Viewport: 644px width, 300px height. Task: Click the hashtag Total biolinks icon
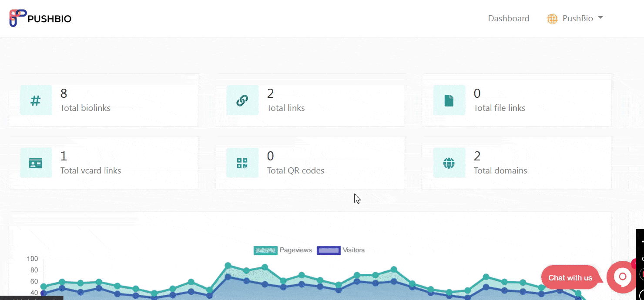tap(36, 100)
